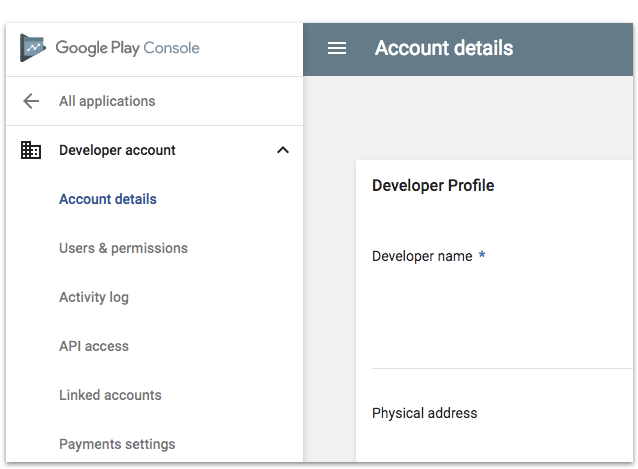Open the hamburger menu in the header
The height and width of the screenshot is (469, 638).
tap(337, 48)
